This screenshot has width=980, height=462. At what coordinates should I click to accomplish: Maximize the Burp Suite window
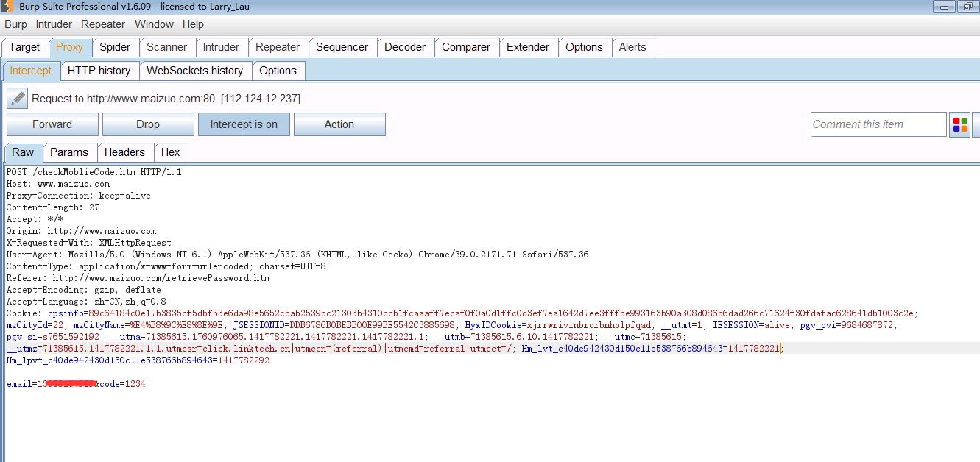(x=967, y=7)
